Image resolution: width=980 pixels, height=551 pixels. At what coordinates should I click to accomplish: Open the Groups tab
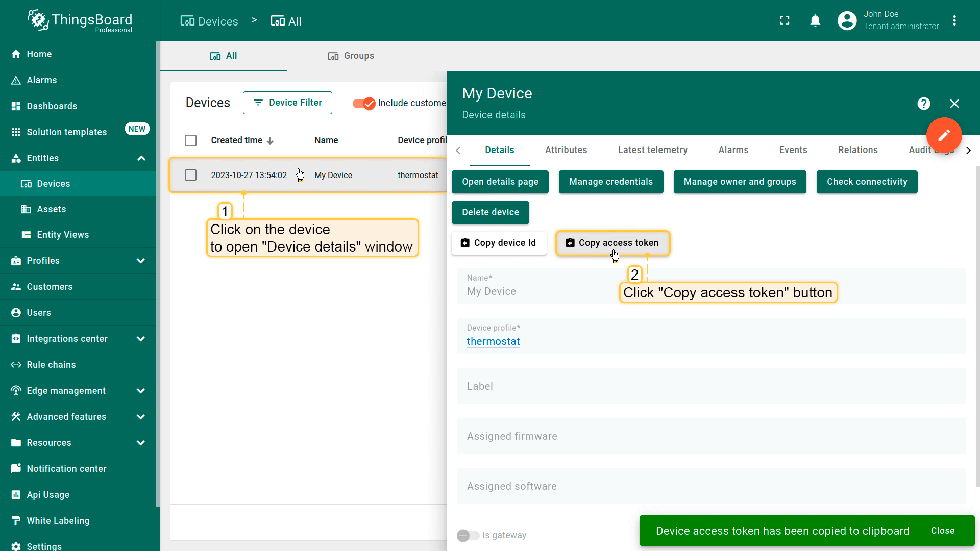tap(351, 56)
